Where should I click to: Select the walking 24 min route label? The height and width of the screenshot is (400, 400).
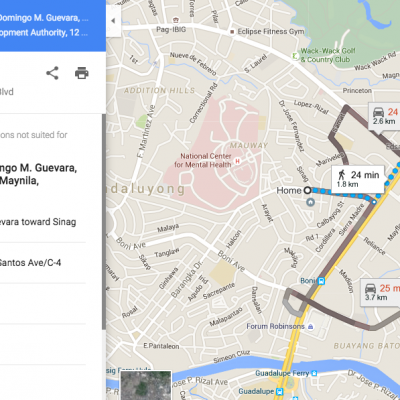[x=358, y=179]
